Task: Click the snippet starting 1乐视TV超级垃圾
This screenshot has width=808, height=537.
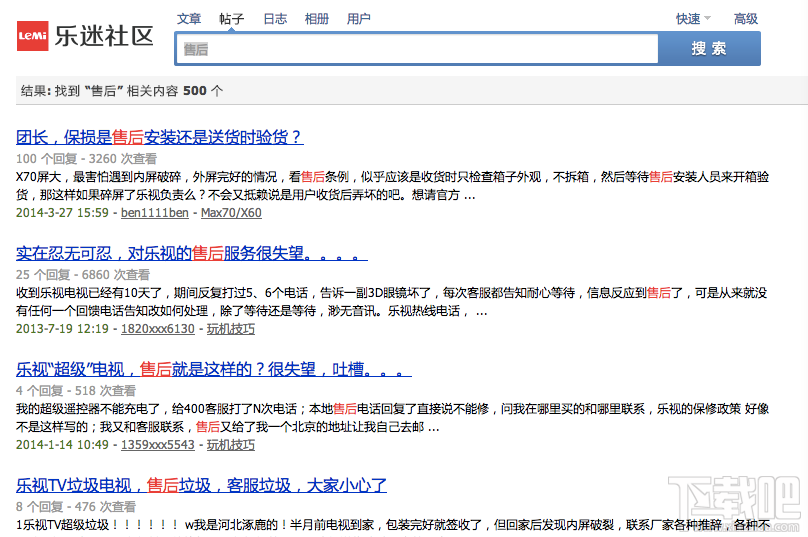Action: (393, 525)
